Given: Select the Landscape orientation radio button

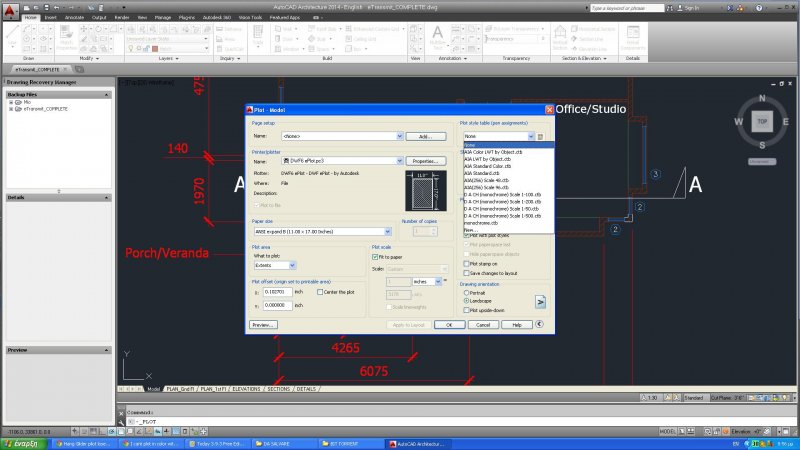Looking at the screenshot, I should 466,301.
